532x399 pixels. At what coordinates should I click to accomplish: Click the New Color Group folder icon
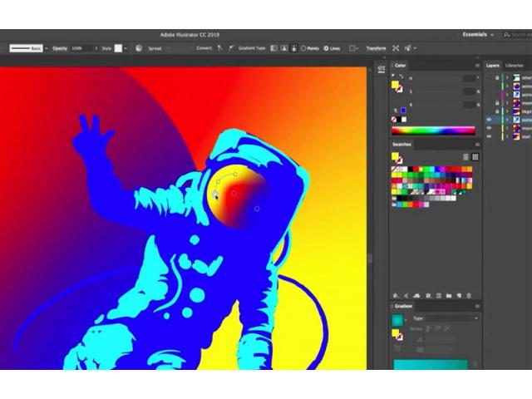[x=449, y=296]
